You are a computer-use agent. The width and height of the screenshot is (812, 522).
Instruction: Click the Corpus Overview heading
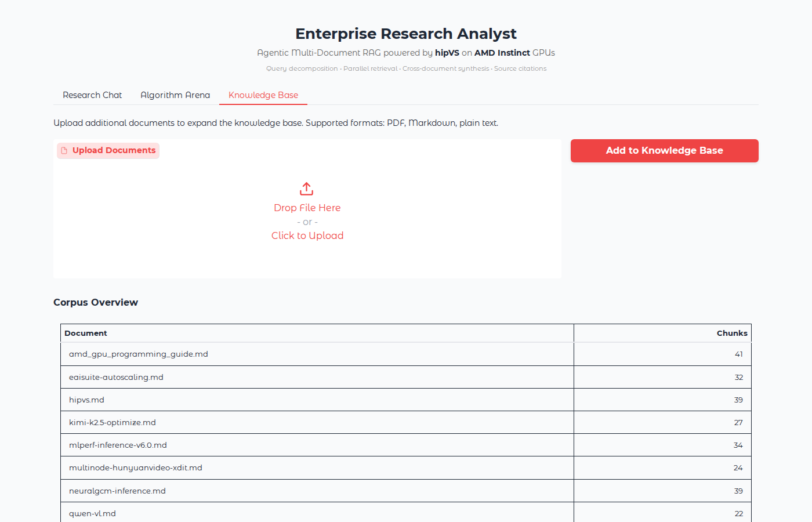tap(96, 302)
